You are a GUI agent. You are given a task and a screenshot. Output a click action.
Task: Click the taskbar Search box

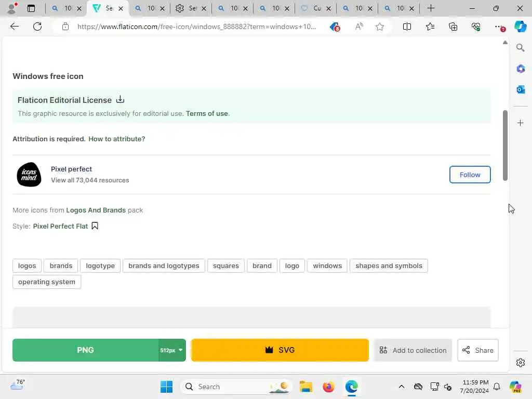click(236, 387)
